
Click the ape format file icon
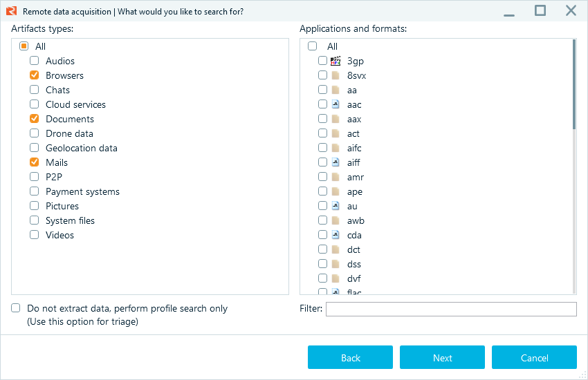click(336, 191)
